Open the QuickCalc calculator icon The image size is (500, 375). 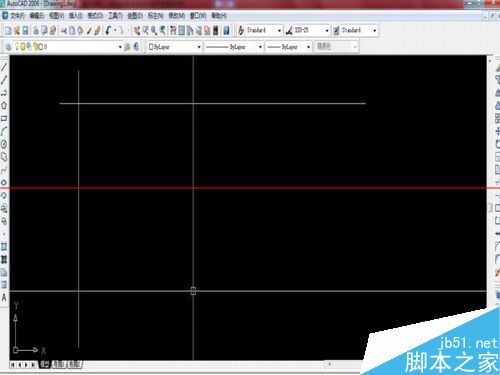[x=216, y=31]
